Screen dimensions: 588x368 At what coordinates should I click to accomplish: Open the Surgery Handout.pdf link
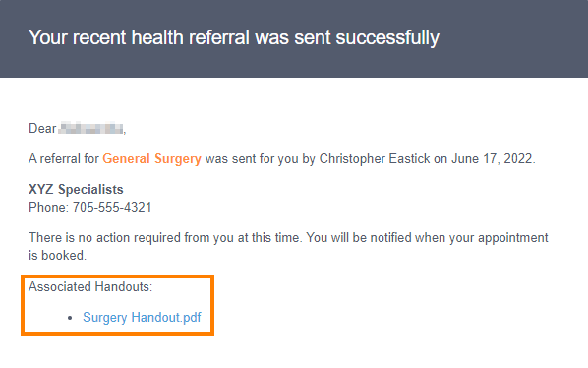tap(142, 318)
